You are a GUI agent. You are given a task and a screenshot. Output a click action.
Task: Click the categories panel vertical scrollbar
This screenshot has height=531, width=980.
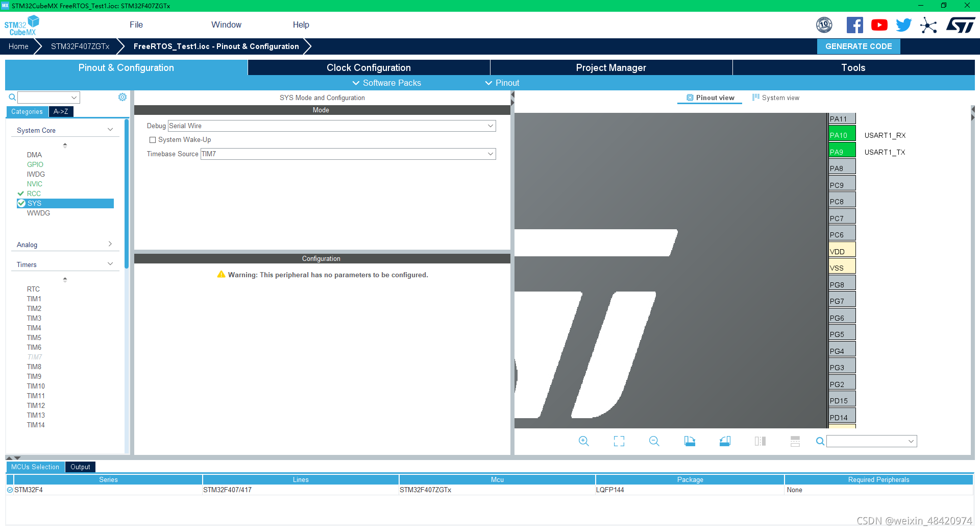point(127,194)
